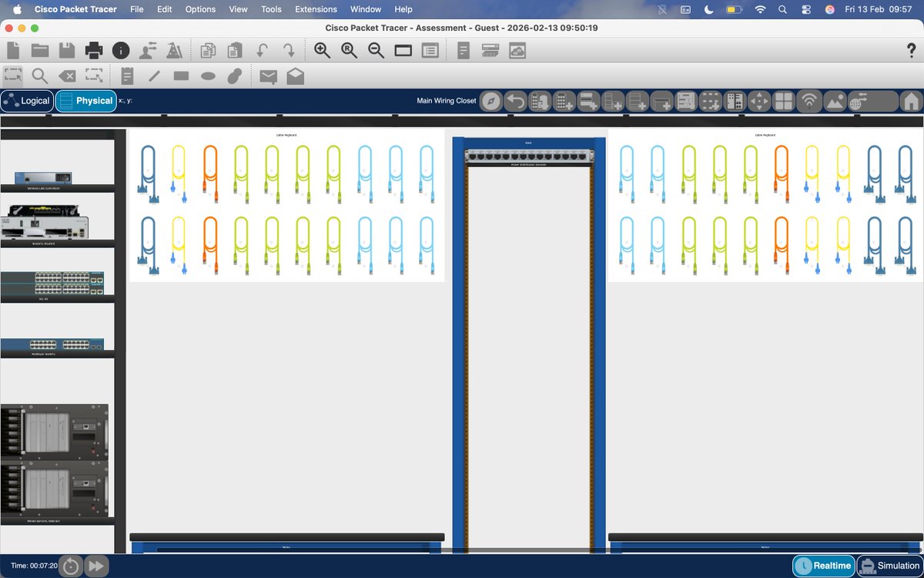924x578 pixels.
Task: Launch the Activity Wizard icon
Action: tap(149, 51)
